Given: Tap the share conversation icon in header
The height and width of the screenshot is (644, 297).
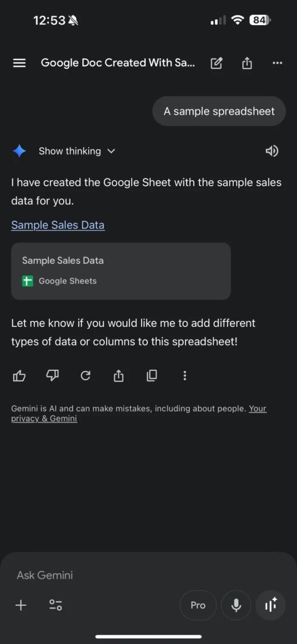Looking at the screenshot, I should pos(247,63).
